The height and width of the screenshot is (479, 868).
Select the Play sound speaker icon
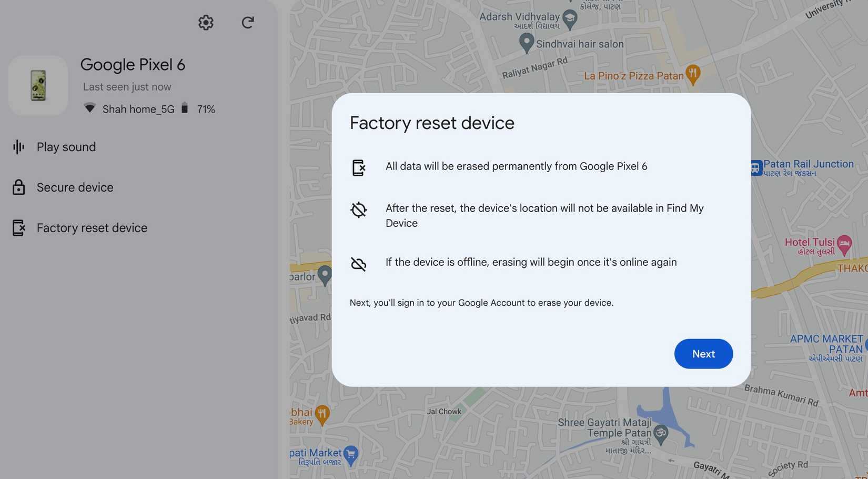click(18, 147)
